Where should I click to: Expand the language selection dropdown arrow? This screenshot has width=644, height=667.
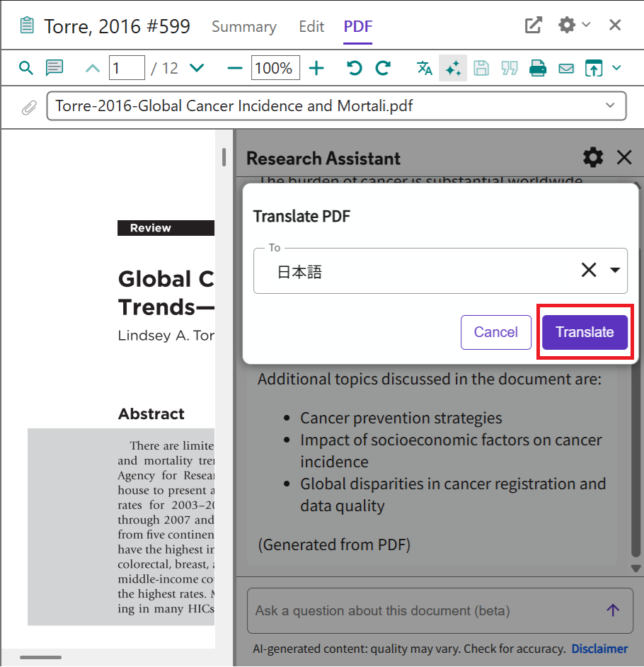pos(615,270)
